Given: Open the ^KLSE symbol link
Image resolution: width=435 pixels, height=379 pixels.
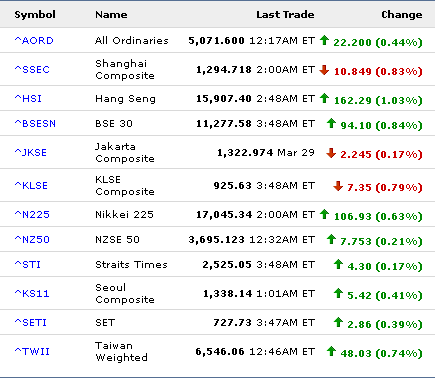Looking at the screenshot, I should point(31,186).
